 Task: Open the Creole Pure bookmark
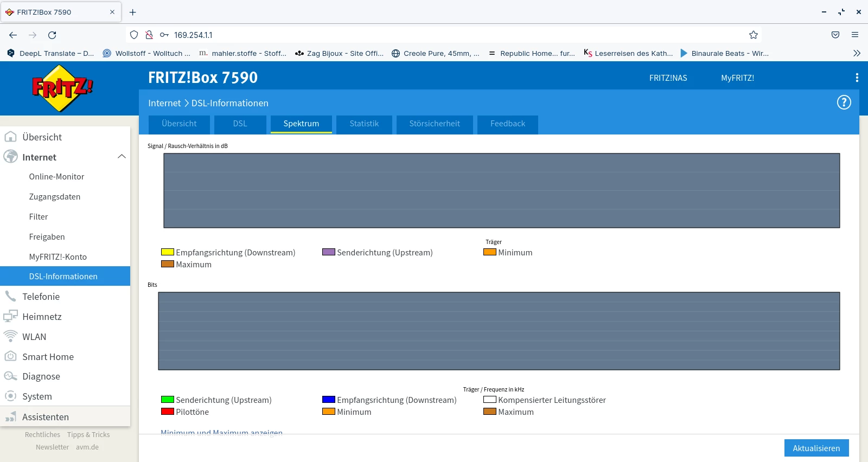pos(436,53)
